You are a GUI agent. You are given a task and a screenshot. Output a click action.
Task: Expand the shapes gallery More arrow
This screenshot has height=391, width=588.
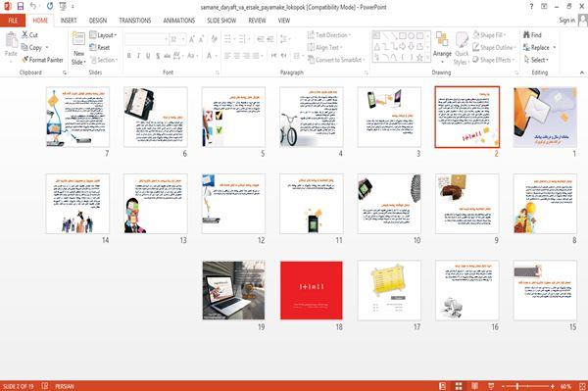pos(428,58)
